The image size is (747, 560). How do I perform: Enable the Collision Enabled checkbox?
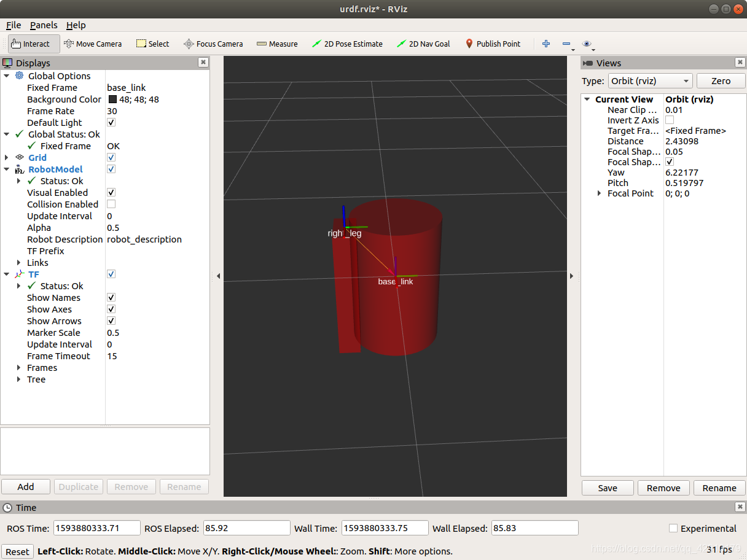[x=111, y=204]
